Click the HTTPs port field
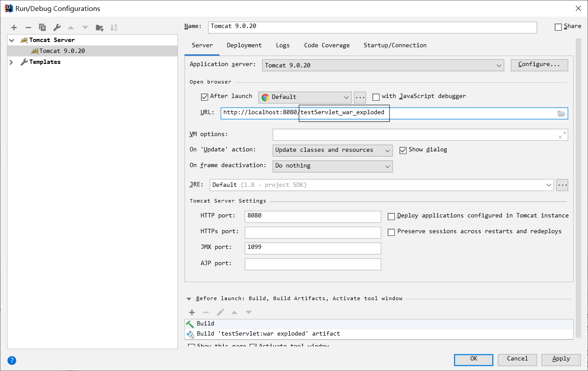Viewport: 588px width, 371px height. click(x=313, y=232)
